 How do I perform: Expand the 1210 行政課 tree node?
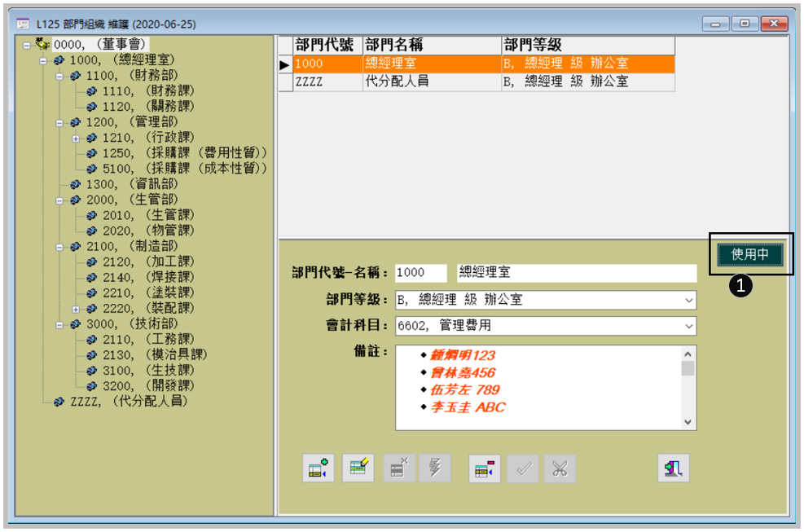[x=76, y=138]
